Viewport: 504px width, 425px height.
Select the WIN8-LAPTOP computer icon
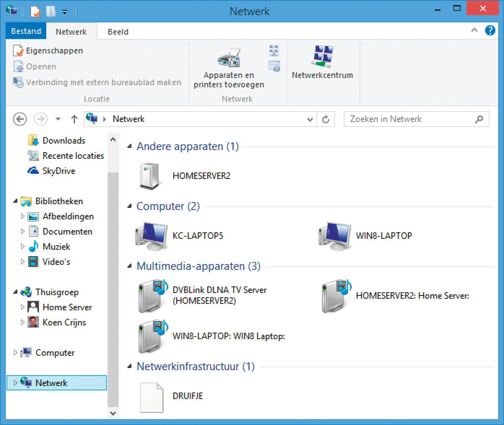point(335,236)
